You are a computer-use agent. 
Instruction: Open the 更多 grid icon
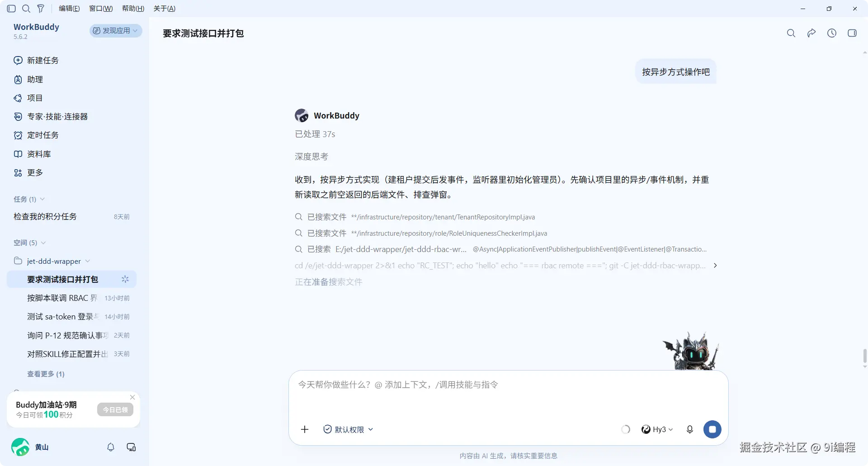pos(18,173)
